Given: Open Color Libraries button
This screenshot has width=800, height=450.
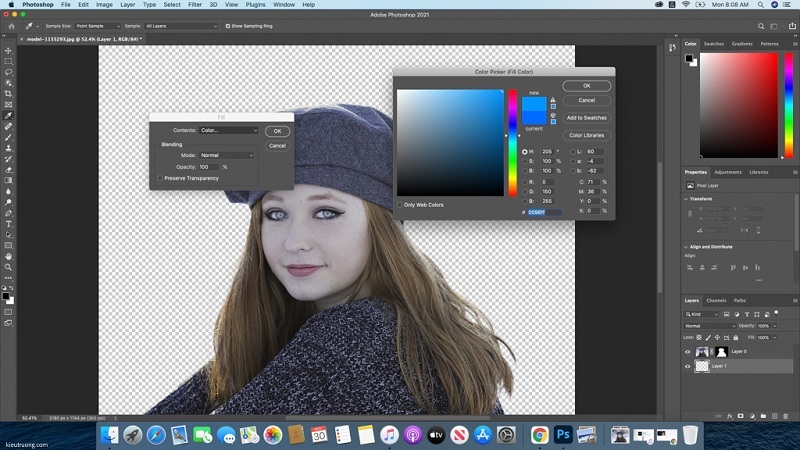Looking at the screenshot, I should (x=587, y=135).
